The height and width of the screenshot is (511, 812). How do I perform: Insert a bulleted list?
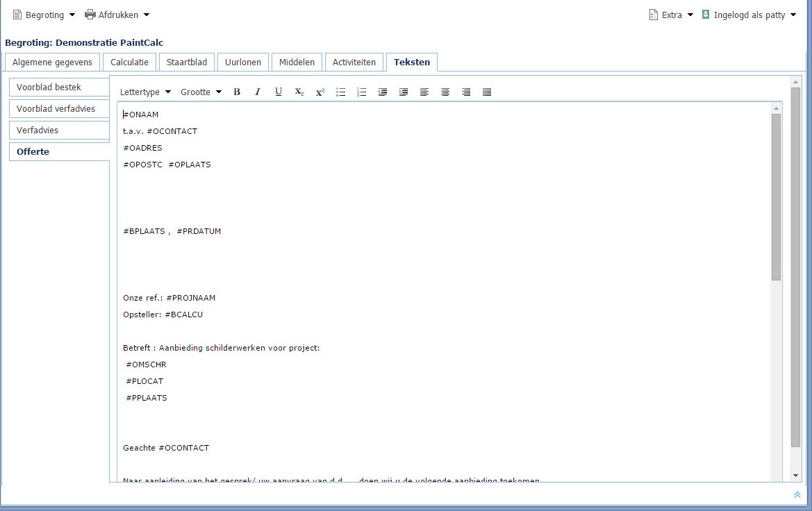pyautogui.click(x=341, y=92)
